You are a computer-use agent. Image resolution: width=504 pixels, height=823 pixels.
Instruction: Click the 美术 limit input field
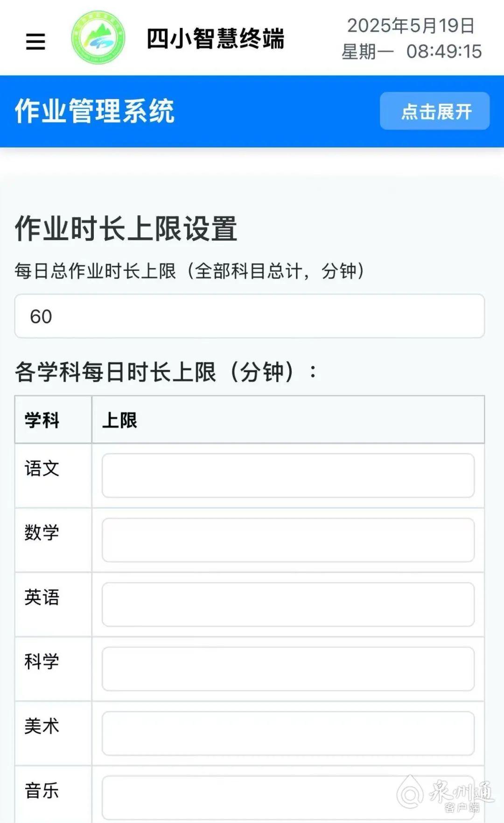coord(288,733)
